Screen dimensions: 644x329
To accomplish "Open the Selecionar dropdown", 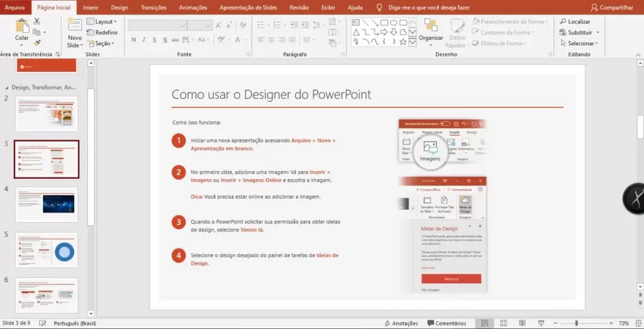I will [x=579, y=43].
